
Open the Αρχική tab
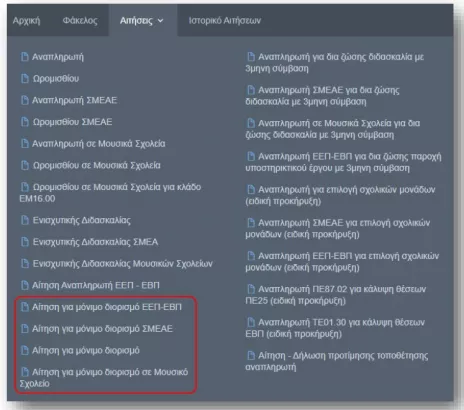[x=26, y=21]
